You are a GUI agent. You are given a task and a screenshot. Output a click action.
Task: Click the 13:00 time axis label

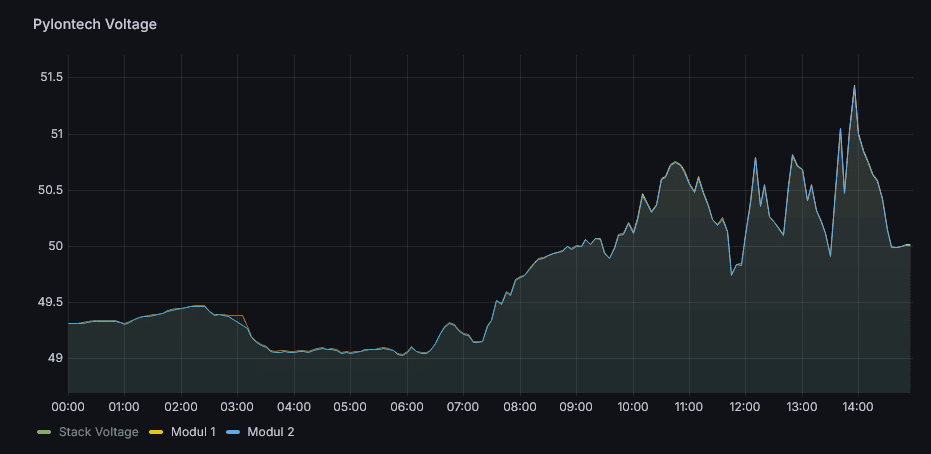803,407
